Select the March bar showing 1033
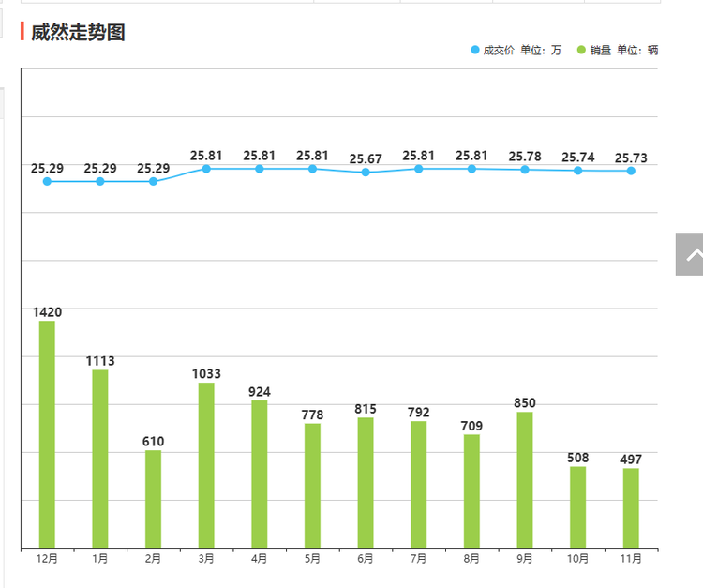703x588 pixels. point(206,464)
